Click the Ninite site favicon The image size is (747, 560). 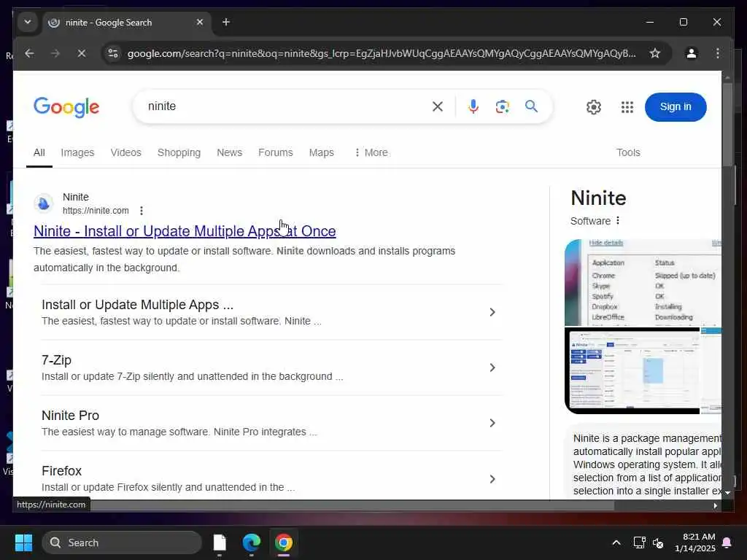pos(43,204)
